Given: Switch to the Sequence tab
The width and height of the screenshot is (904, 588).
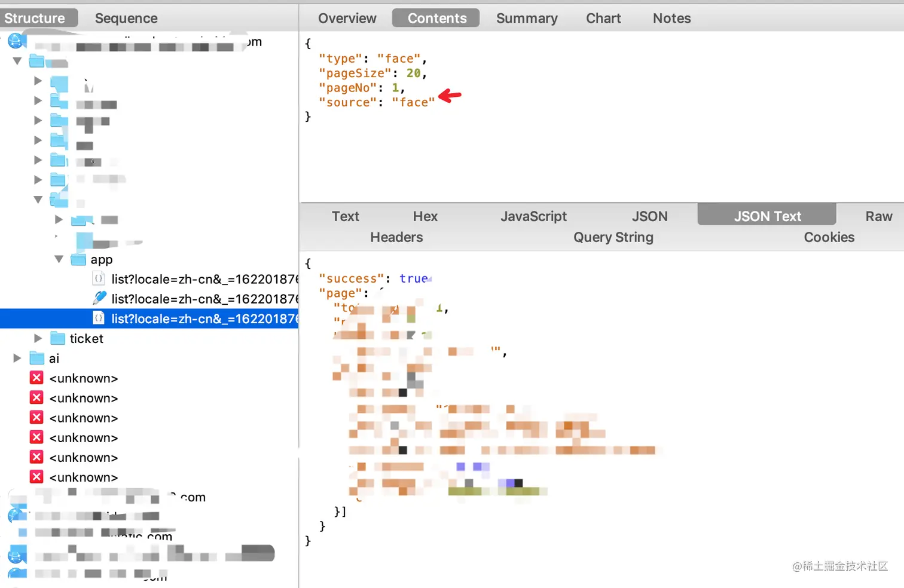Looking at the screenshot, I should pos(126,19).
